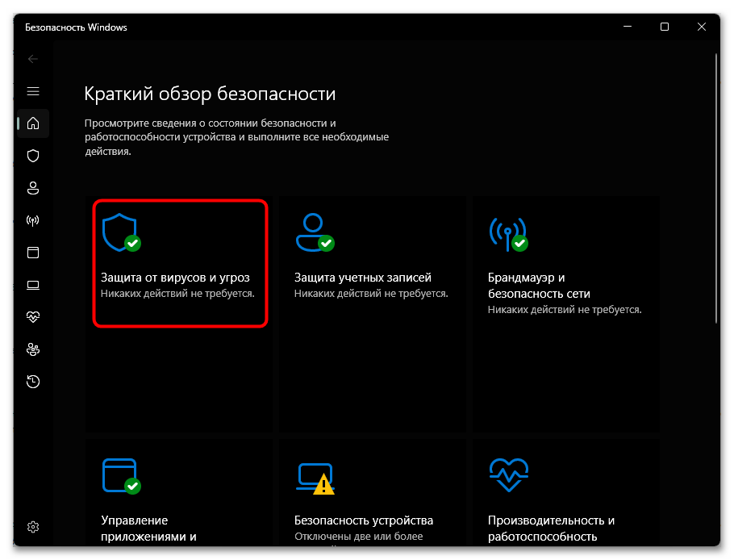This screenshot has width=734, height=560.
Task: Open 'Управление приложениями и' tile title
Action: tap(148, 529)
